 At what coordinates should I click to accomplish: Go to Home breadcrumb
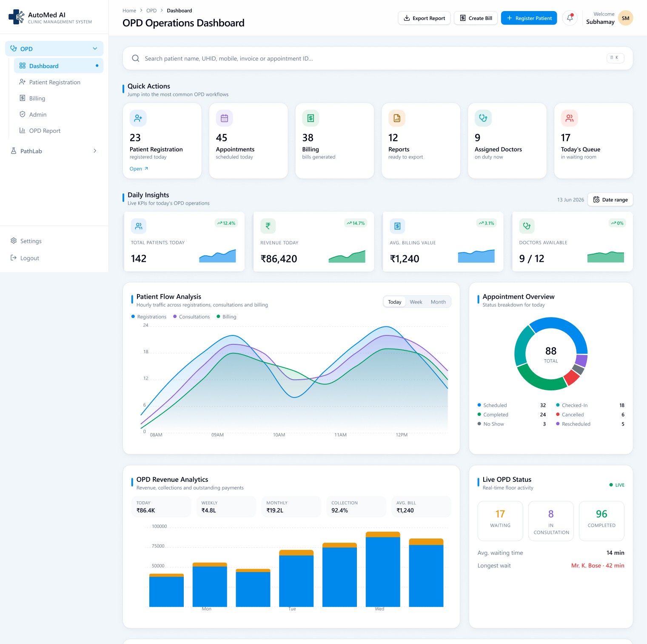point(129,11)
